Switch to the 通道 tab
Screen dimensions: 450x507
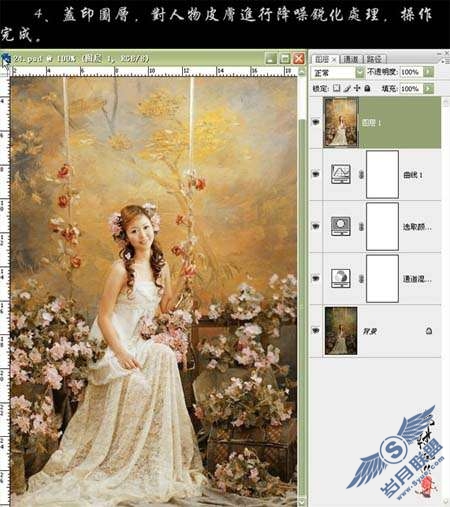click(x=351, y=59)
